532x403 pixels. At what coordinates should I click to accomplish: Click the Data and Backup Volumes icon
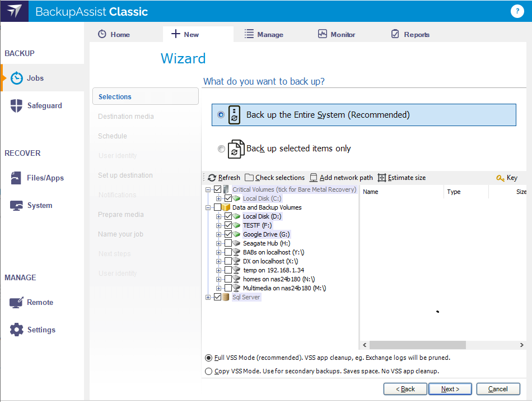(x=226, y=207)
